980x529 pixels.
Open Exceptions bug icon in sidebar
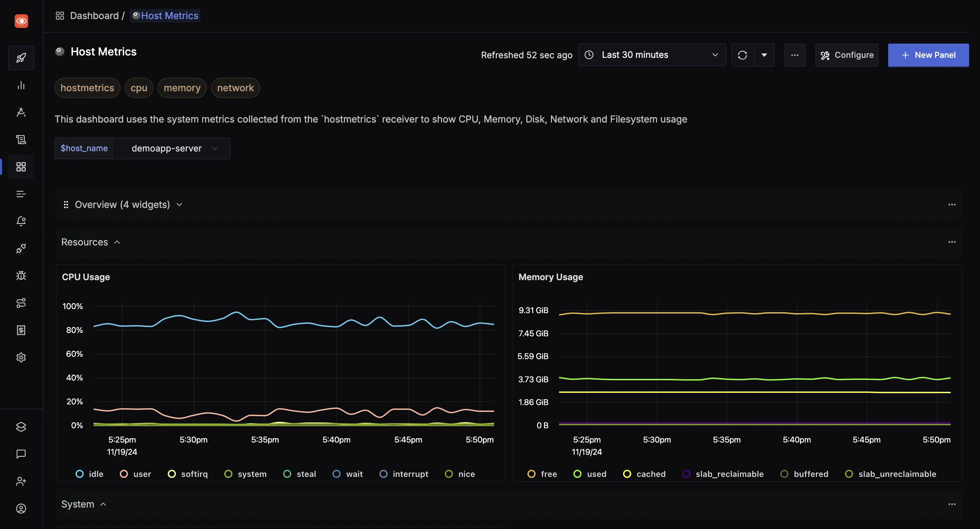pos(21,275)
